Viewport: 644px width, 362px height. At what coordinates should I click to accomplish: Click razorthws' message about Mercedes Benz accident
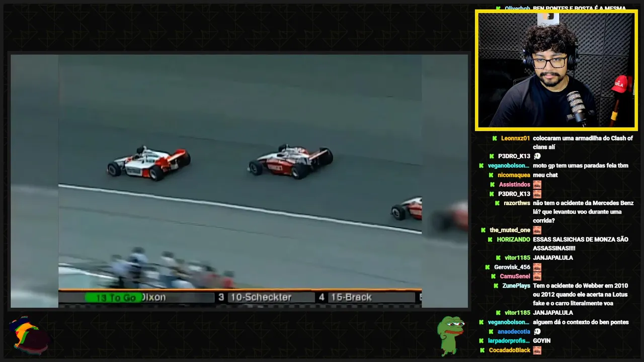pyautogui.click(x=583, y=212)
